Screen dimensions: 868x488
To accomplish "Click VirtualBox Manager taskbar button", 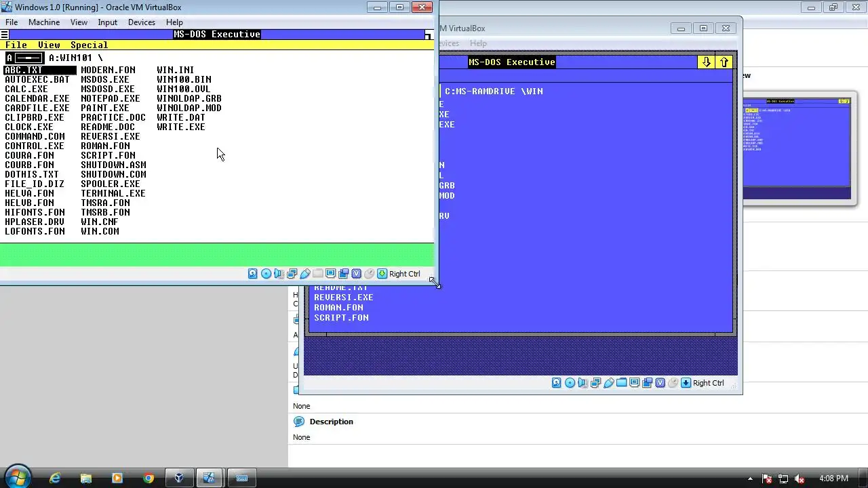I will coord(179,478).
